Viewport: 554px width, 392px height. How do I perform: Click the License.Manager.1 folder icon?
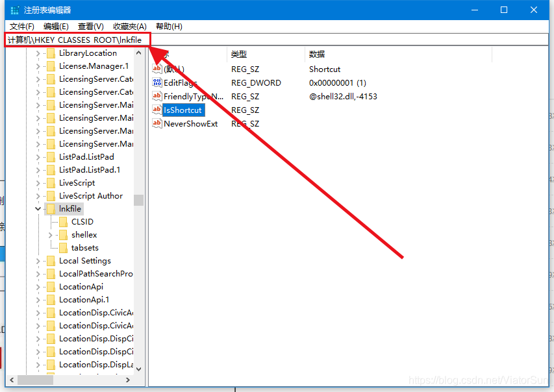(x=51, y=66)
